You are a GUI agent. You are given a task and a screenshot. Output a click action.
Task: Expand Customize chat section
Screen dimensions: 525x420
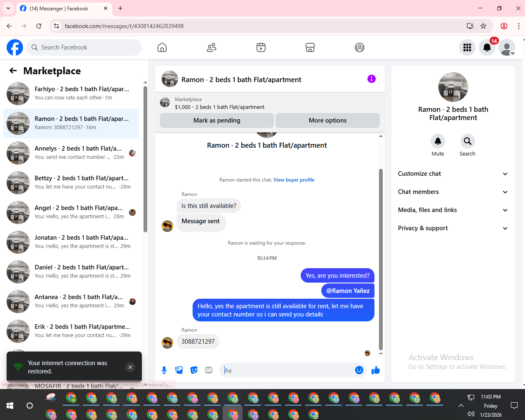pyautogui.click(x=453, y=174)
